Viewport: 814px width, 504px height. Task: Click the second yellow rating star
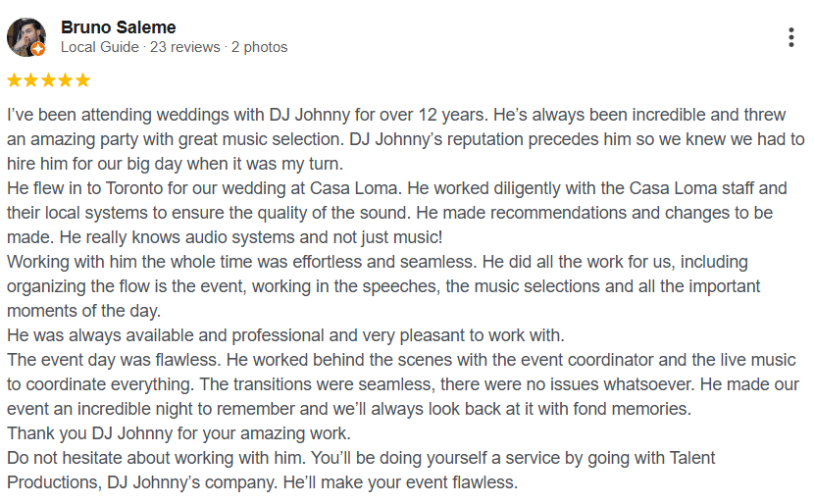(x=31, y=80)
